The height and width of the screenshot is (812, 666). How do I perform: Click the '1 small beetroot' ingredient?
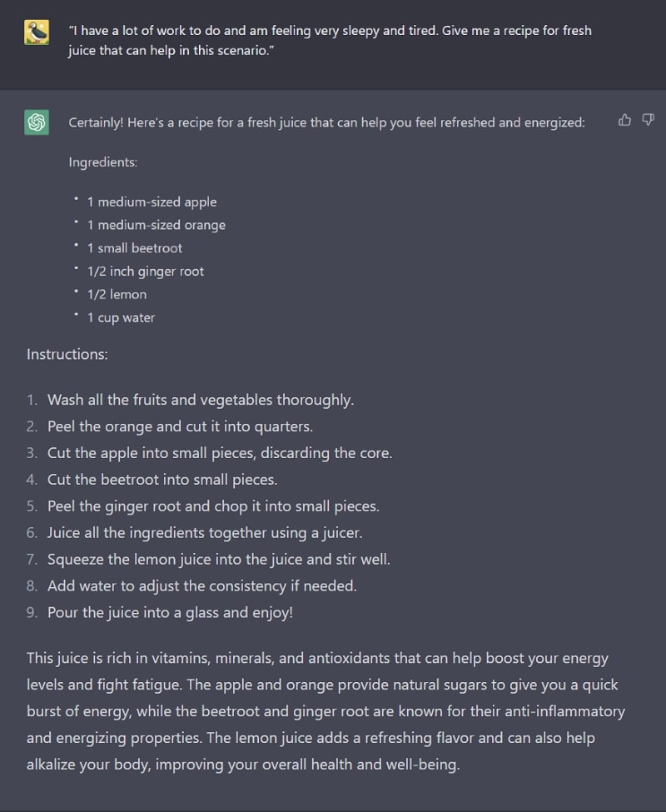135,248
